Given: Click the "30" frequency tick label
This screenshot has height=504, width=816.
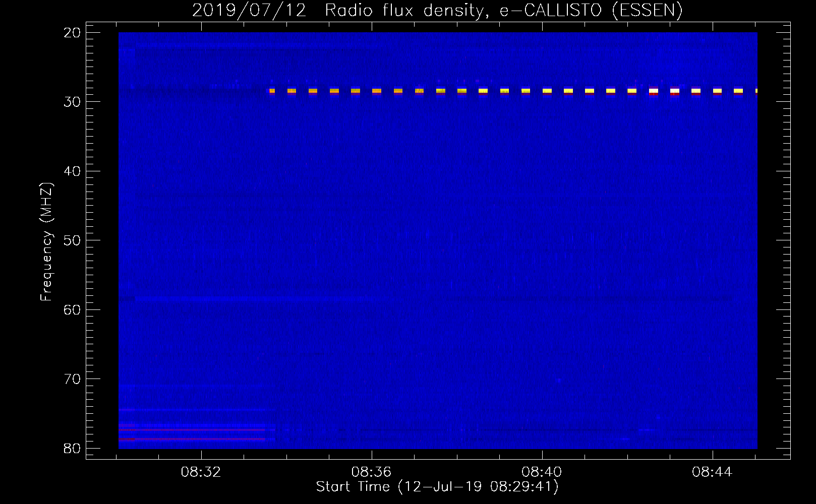Looking at the screenshot, I should [x=73, y=102].
